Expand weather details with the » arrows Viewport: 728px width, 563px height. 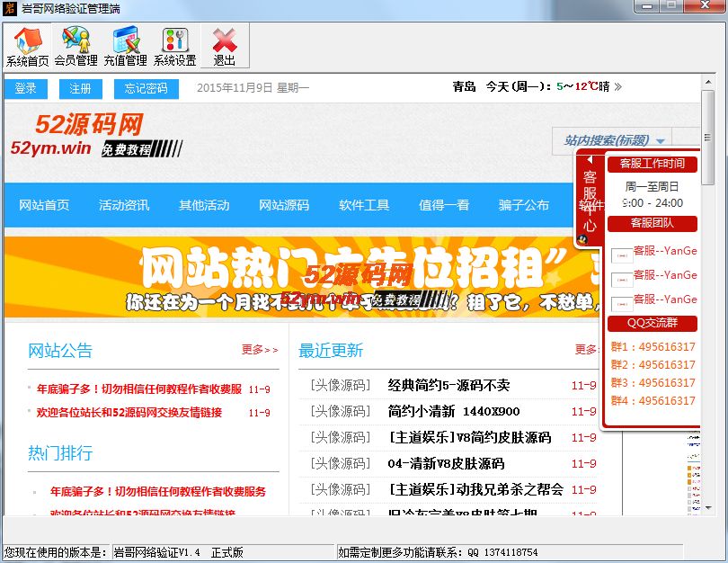[618, 87]
